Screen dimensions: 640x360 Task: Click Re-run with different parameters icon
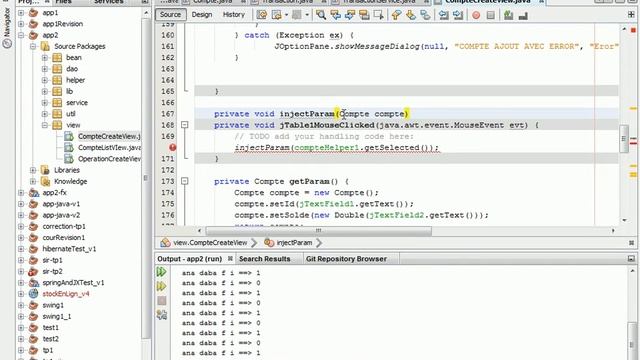click(x=162, y=287)
